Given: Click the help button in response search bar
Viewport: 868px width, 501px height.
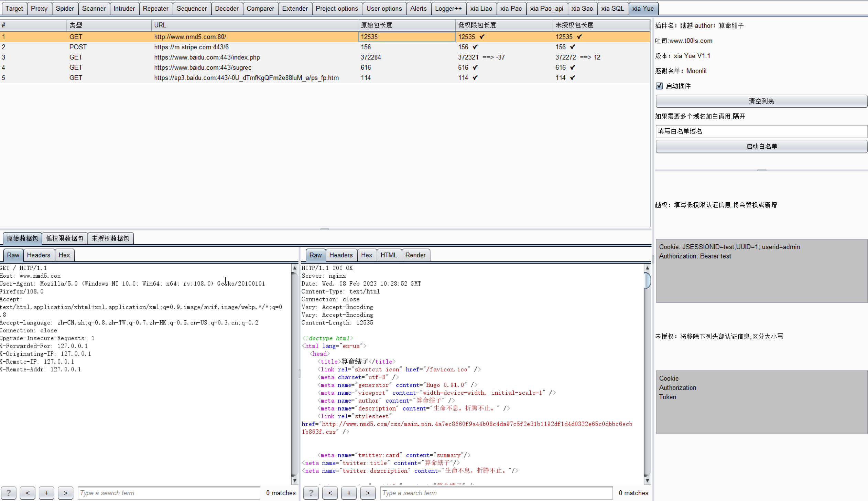Looking at the screenshot, I should tap(311, 493).
